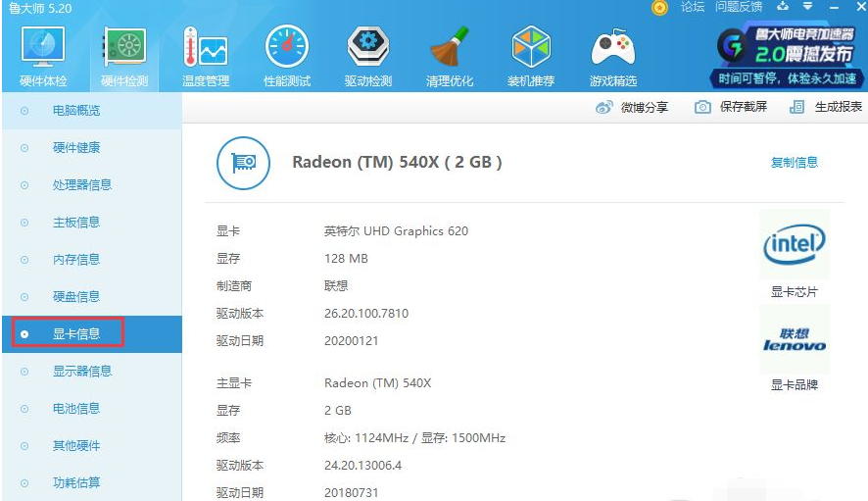The width and height of the screenshot is (868, 501).
Task: Click manufacturer value 联想
Action: coord(336,286)
